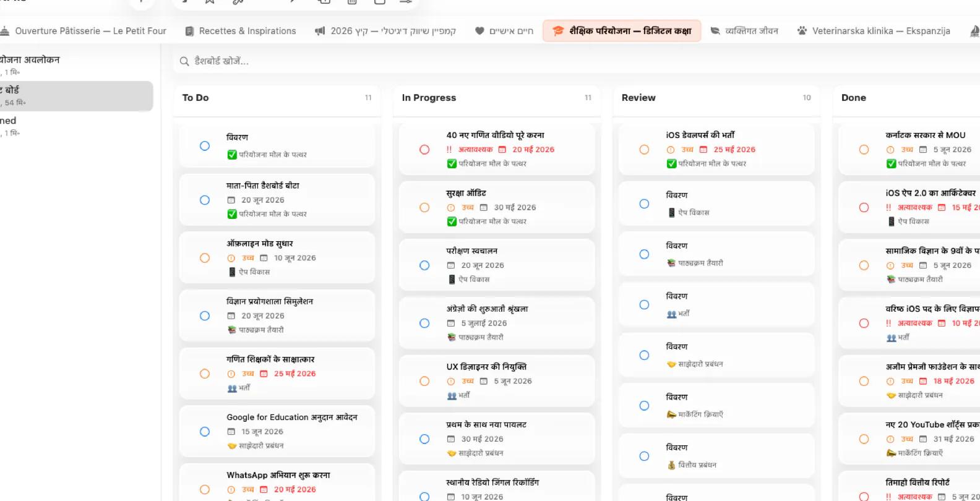Switch to Recettes & Inspirations tab

click(241, 31)
